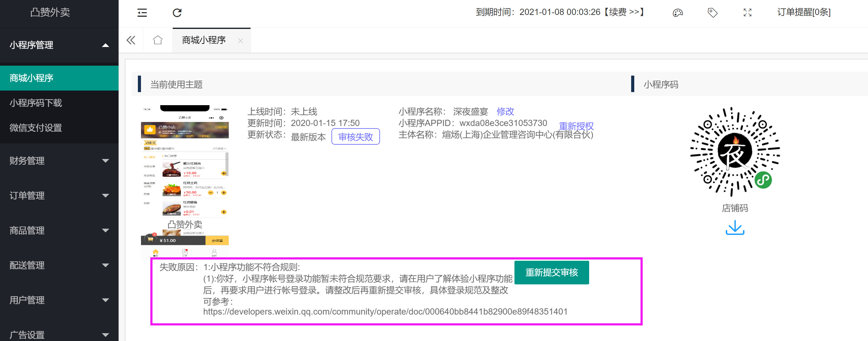Image resolution: width=868 pixels, height=341 pixels.
Task: Click the 审核失败 status button
Action: click(x=355, y=137)
